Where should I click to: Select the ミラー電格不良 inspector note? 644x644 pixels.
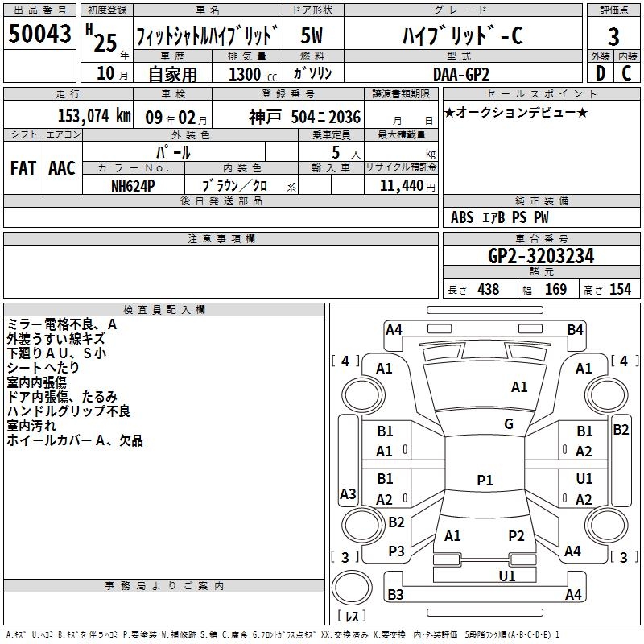pyautogui.click(x=62, y=324)
